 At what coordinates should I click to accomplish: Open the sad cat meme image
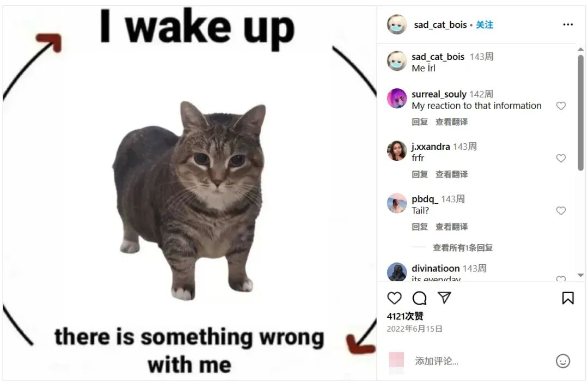(x=190, y=193)
